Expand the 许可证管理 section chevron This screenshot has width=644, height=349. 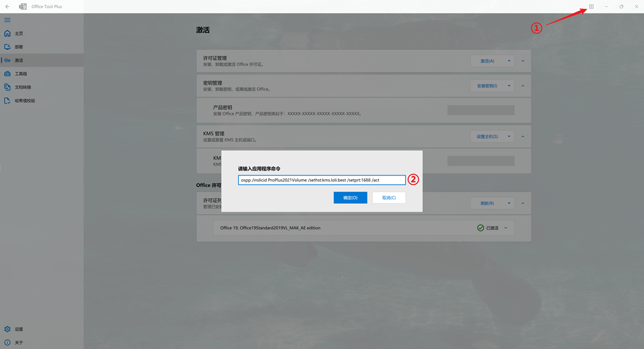(523, 61)
